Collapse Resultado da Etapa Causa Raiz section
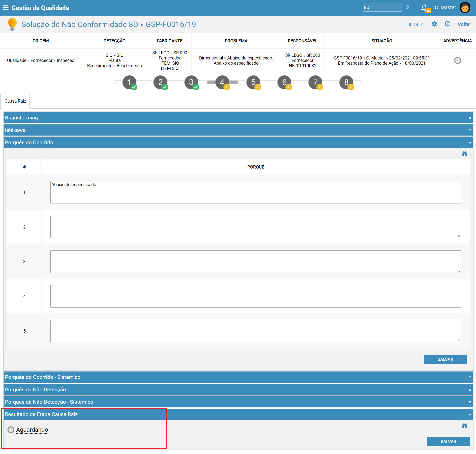The height and width of the screenshot is (454, 476). click(x=238, y=414)
